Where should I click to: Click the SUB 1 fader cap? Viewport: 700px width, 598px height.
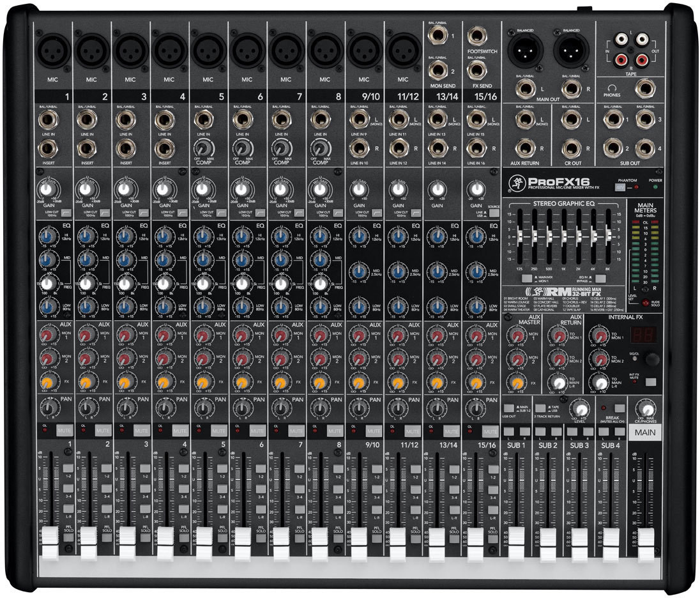(516, 535)
